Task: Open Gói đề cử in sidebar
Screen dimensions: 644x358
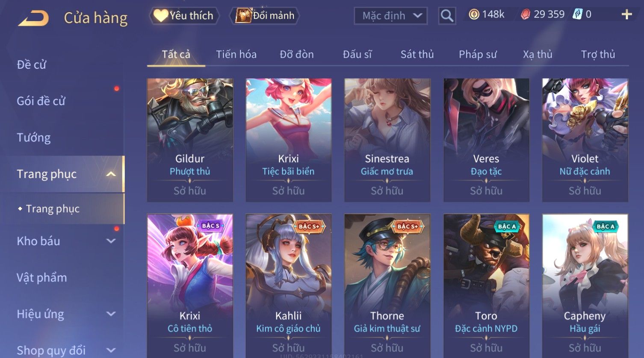Action: (41, 101)
